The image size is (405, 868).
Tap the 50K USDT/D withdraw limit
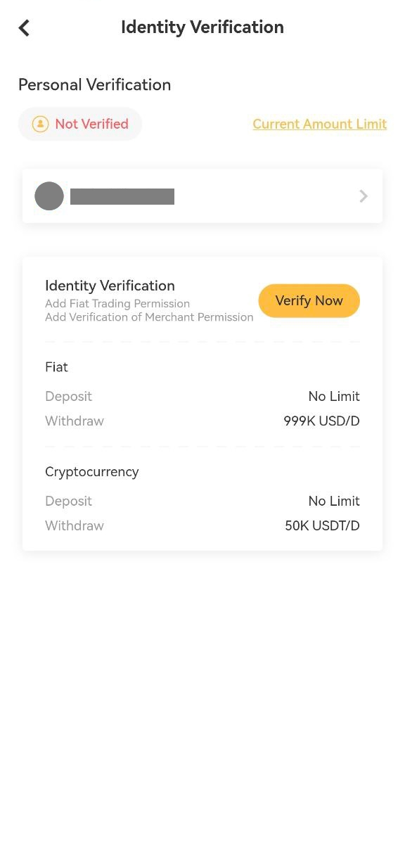[x=322, y=525]
